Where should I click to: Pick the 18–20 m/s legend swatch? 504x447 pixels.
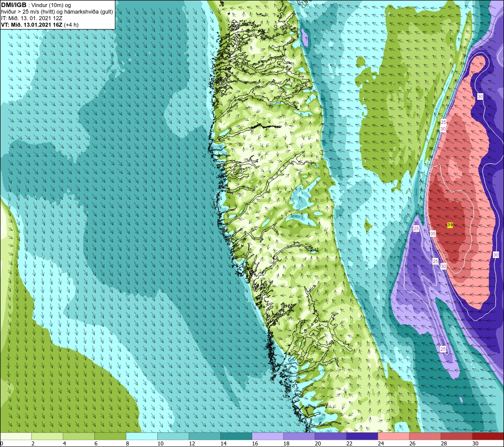[299, 436]
